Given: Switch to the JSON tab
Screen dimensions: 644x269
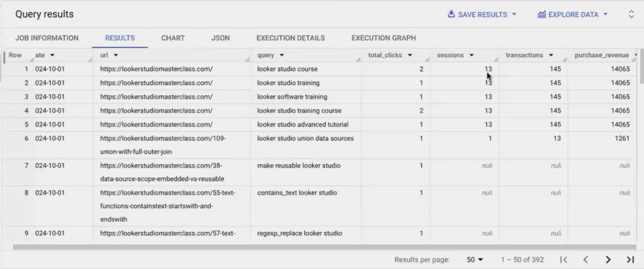Looking at the screenshot, I should point(220,38).
